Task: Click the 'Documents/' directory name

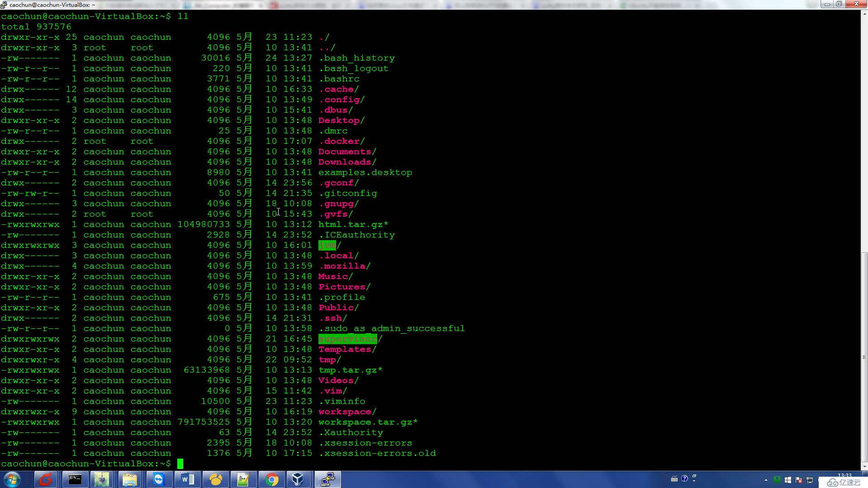Action: [x=347, y=152]
